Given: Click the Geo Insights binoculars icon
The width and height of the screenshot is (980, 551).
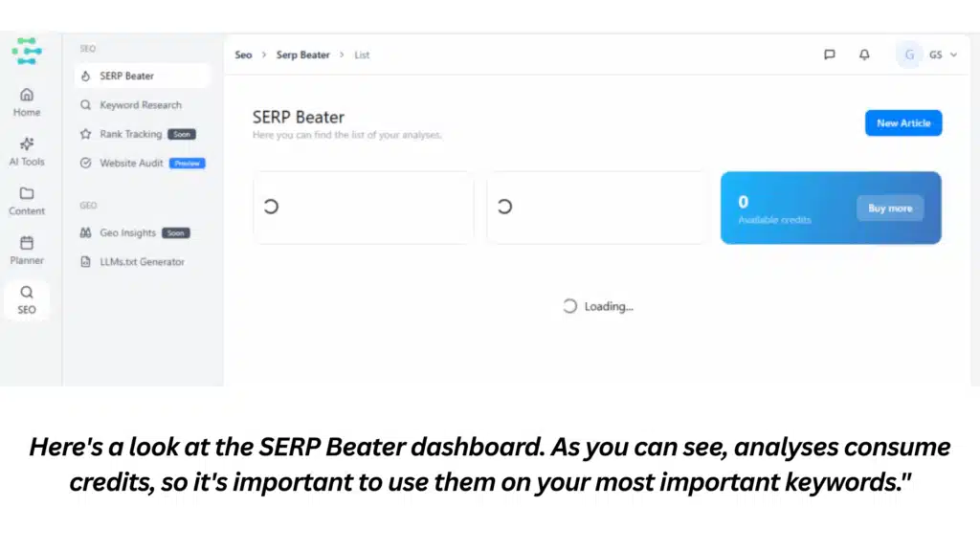Looking at the screenshot, I should (87, 232).
